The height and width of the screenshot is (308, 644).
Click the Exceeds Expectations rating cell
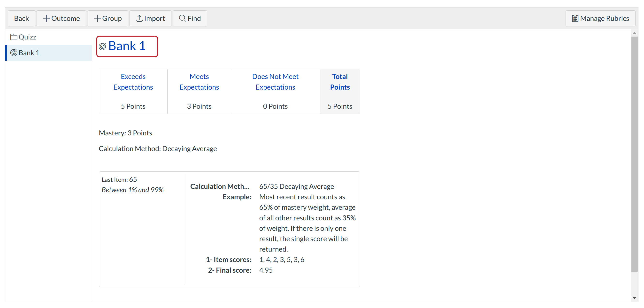133,92
